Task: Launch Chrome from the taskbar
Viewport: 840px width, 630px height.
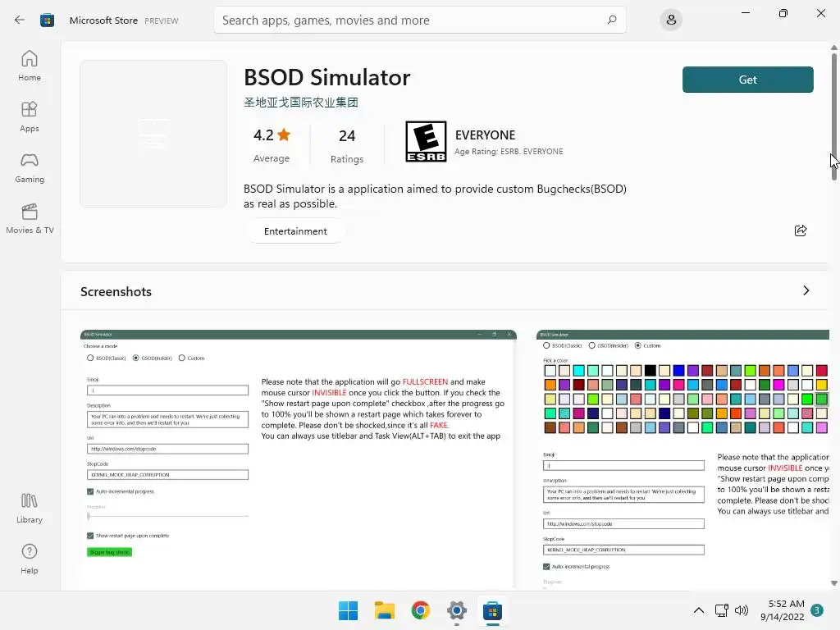Action: tap(421, 610)
